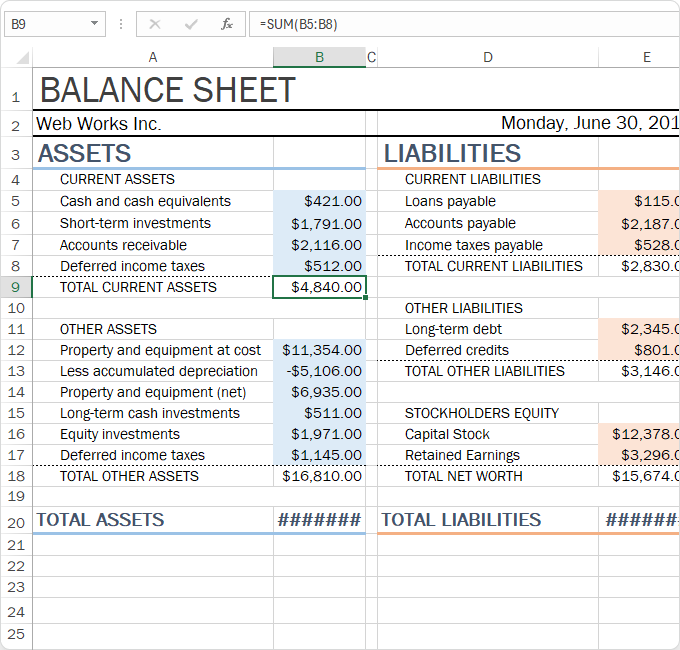Select all cells with corner triangle
The image size is (680, 650).
click(x=22, y=57)
